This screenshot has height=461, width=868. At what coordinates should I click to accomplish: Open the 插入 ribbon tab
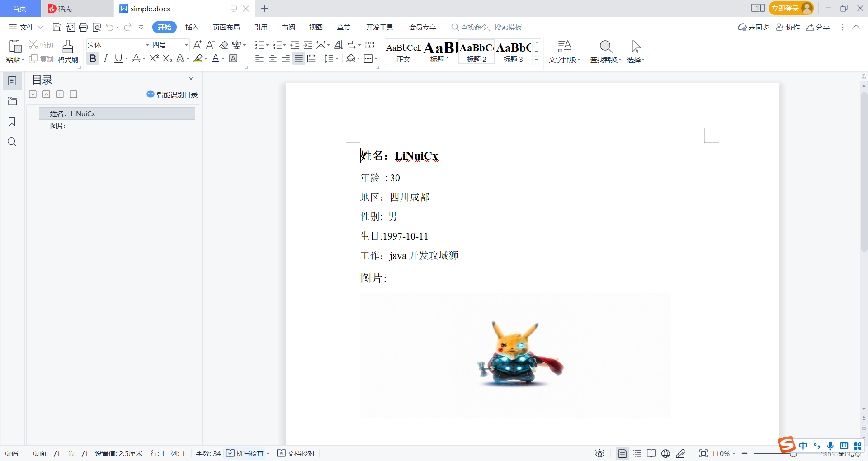192,27
